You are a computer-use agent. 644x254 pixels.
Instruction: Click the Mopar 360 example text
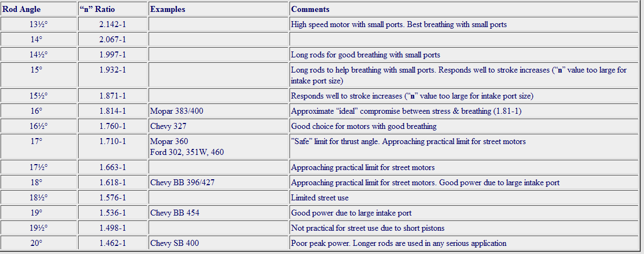tap(169, 141)
